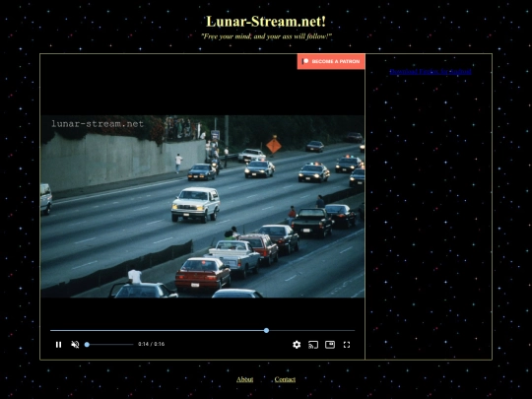Enable picture-in-picture mode

[x=330, y=345]
